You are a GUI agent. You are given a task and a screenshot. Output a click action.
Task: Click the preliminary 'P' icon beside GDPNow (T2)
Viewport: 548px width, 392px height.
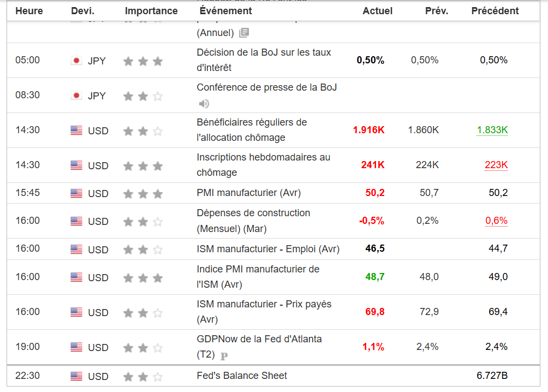pos(224,356)
